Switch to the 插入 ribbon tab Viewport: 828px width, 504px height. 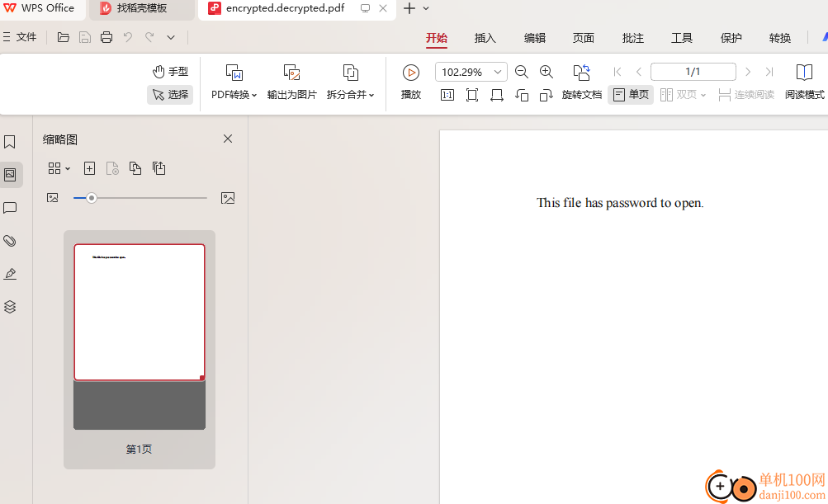click(485, 38)
